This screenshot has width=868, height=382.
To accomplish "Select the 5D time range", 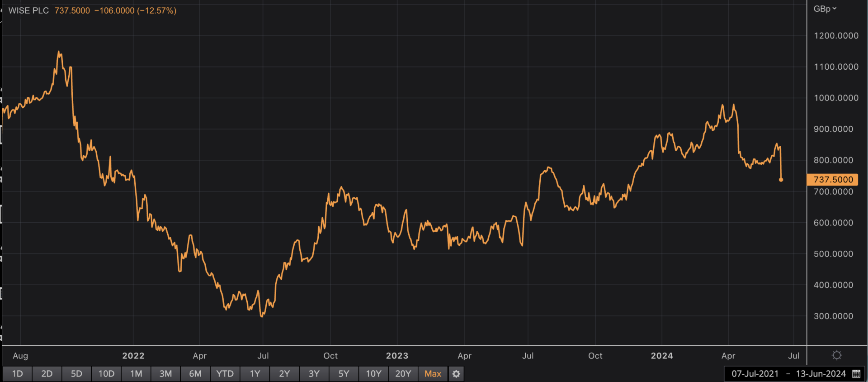I will pyautogui.click(x=76, y=374).
